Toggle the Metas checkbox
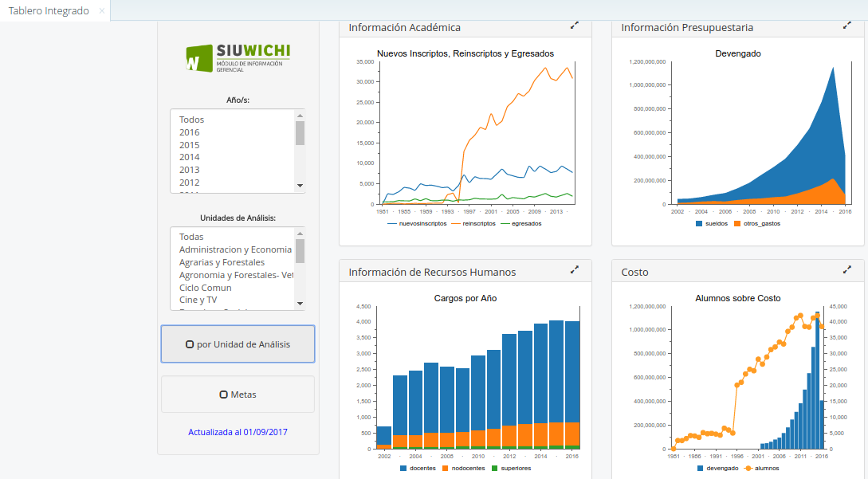 coord(224,395)
